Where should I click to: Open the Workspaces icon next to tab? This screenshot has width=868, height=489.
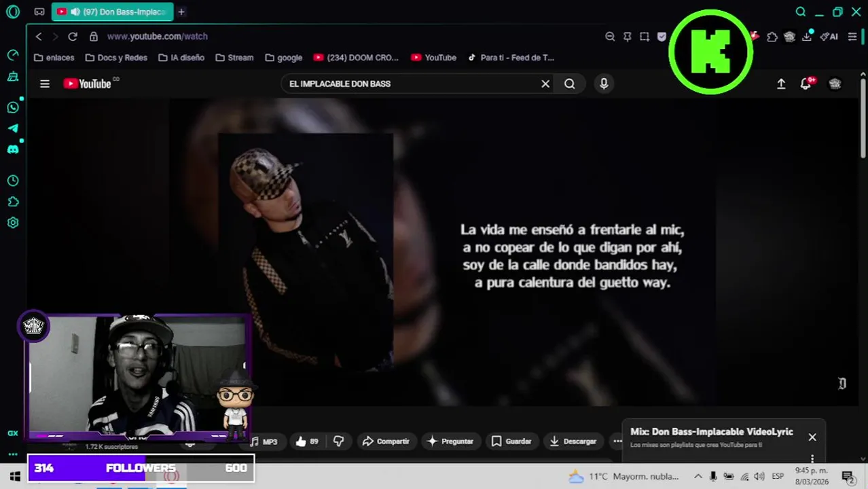click(x=39, y=12)
